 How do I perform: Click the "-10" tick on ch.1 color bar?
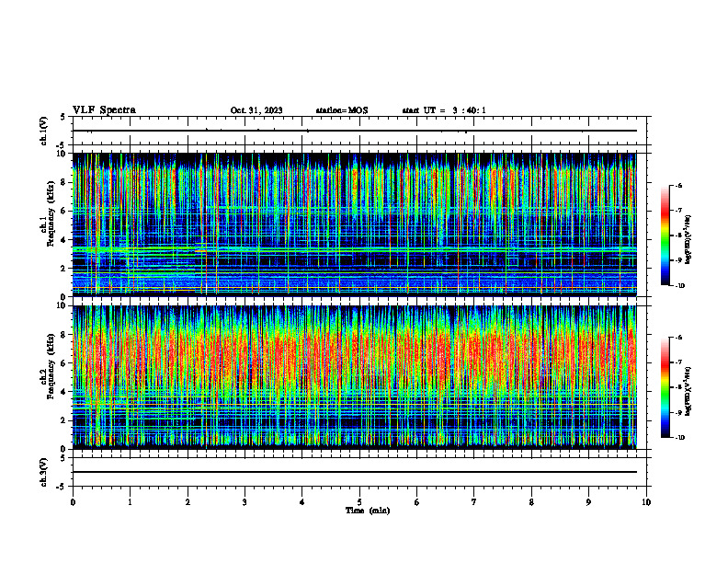click(680, 286)
